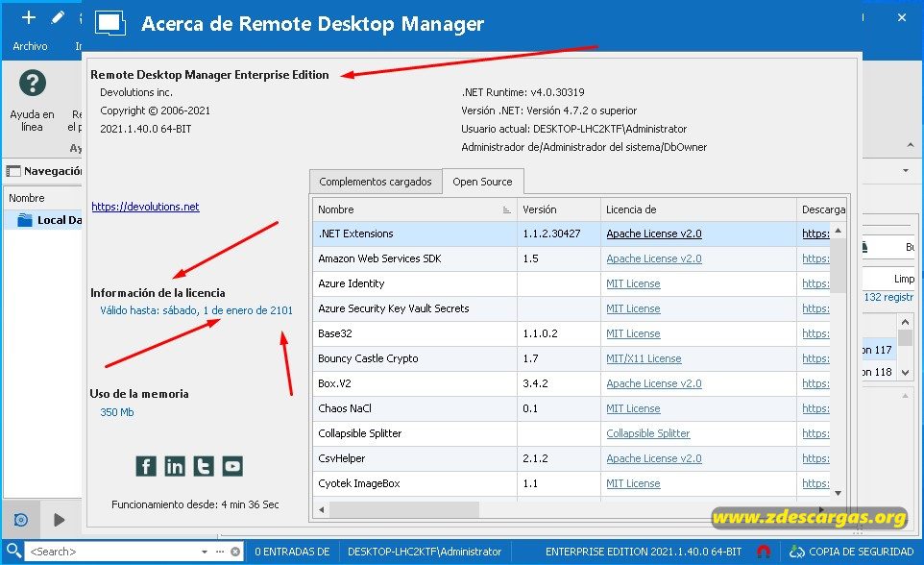Click into the Search input field

pyautogui.click(x=113, y=552)
